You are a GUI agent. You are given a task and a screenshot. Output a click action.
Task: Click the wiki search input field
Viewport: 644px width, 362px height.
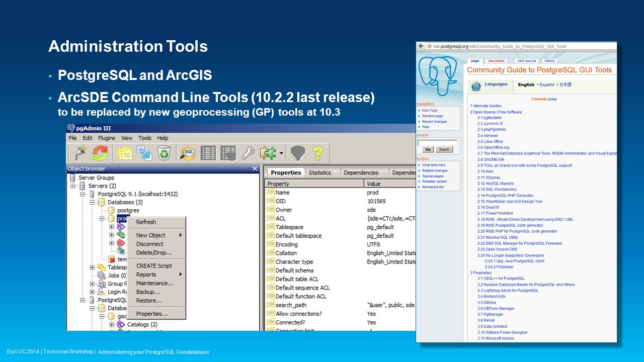pos(437,142)
